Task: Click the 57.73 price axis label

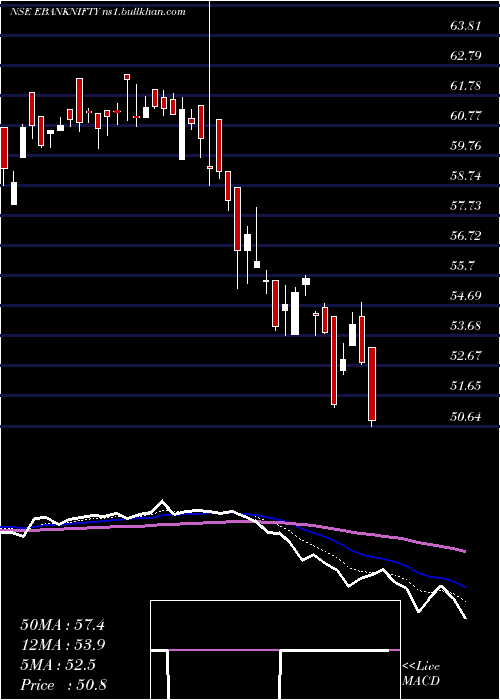Action: [x=466, y=206]
